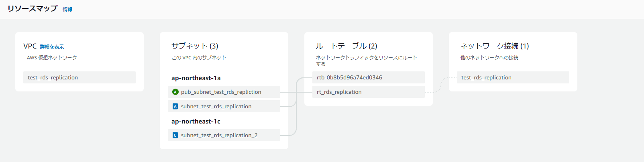Viewport: 644px width, 162px height.
Task: Open the 情報 link next to リソースマップ
Action: point(67,9)
